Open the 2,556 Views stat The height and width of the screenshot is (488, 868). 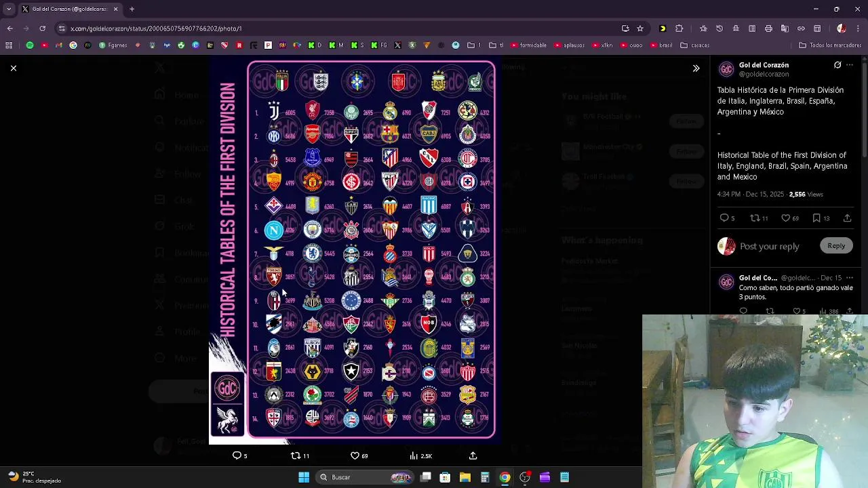point(806,195)
